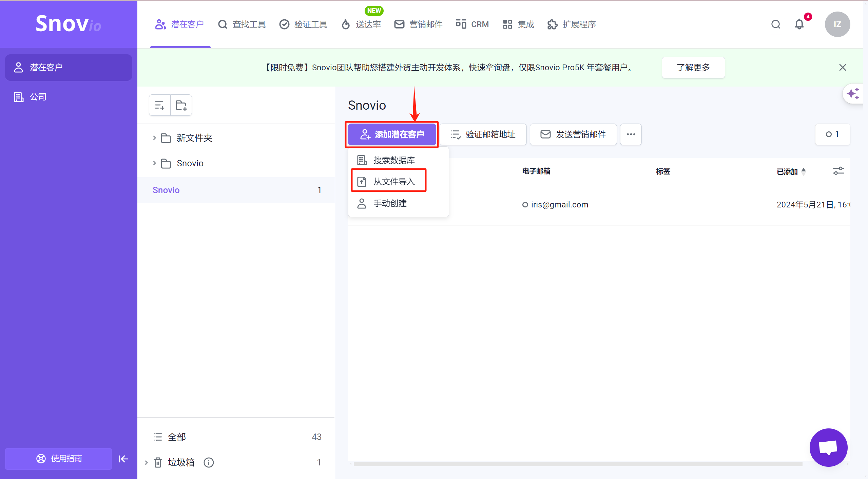Select 公司 in the left sidebar
This screenshot has width=868, height=479.
tap(69, 97)
